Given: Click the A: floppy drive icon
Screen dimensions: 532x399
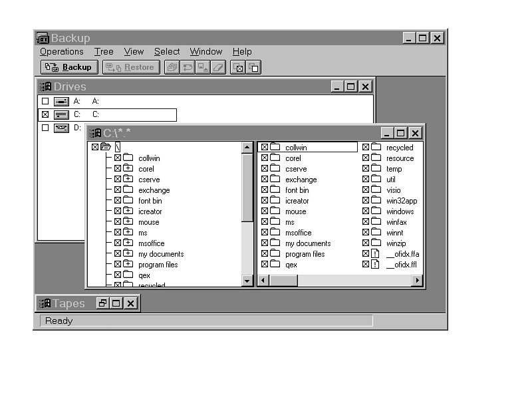Looking at the screenshot, I should [61, 101].
